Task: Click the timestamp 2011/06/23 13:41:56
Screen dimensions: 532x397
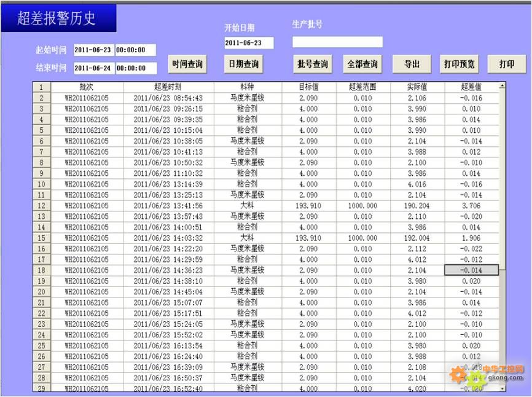Action: 168,206
